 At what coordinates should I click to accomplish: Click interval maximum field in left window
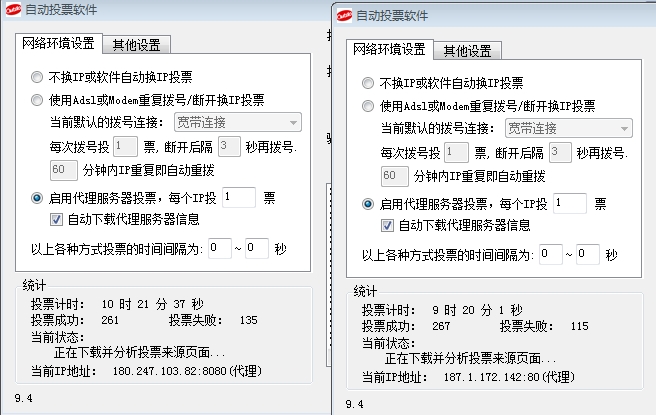click(256, 248)
